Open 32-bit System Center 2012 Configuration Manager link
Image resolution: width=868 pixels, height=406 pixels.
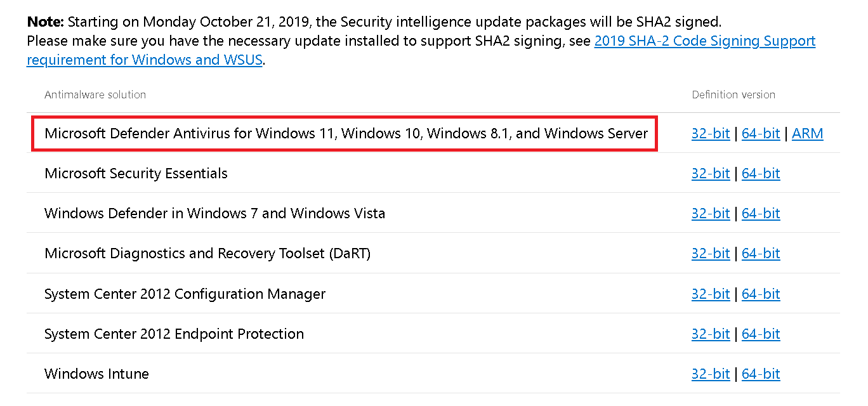711,294
